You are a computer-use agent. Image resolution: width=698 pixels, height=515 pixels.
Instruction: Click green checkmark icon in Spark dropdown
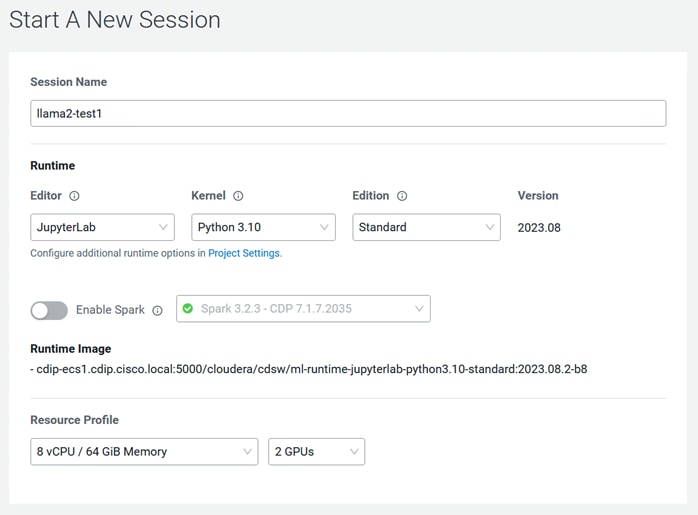coord(188,308)
